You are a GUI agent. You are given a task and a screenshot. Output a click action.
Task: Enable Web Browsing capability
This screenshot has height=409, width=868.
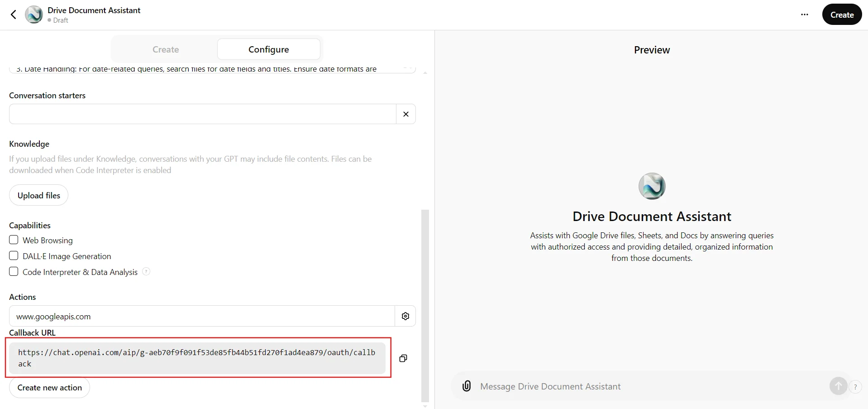pos(14,240)
